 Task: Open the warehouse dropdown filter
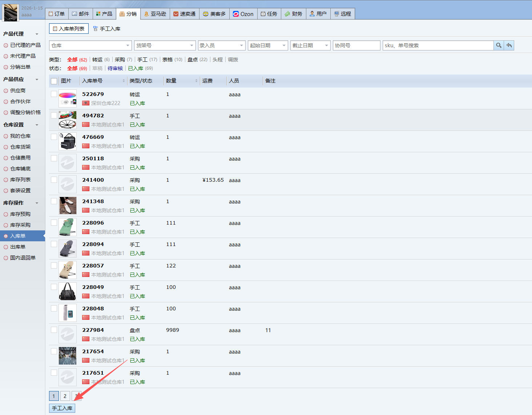(x=90, y=45)
